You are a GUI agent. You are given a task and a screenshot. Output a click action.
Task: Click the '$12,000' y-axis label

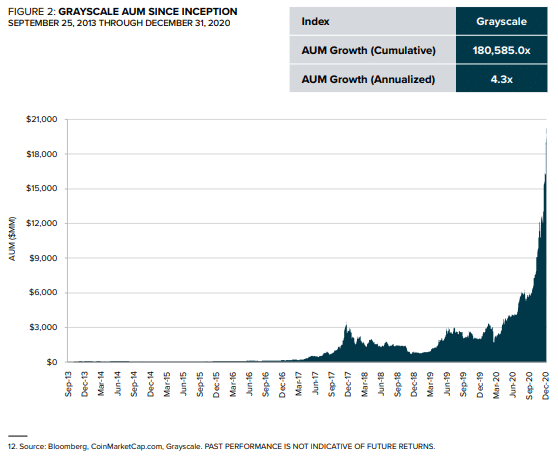[x=42, y=223]
